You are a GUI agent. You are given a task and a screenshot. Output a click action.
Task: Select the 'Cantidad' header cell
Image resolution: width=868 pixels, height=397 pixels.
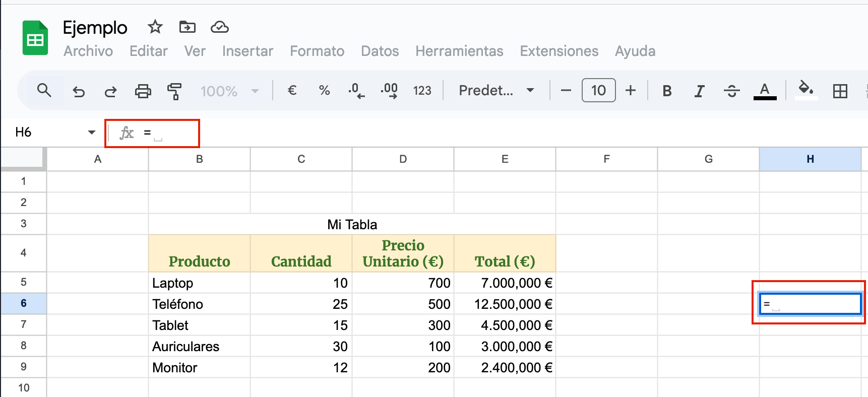click(301, 253)
